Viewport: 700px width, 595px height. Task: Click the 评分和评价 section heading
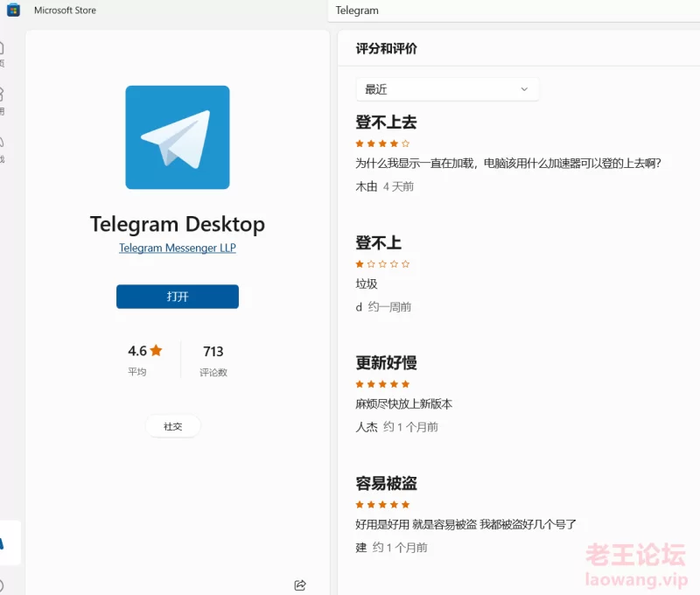[x=386, y=49]
